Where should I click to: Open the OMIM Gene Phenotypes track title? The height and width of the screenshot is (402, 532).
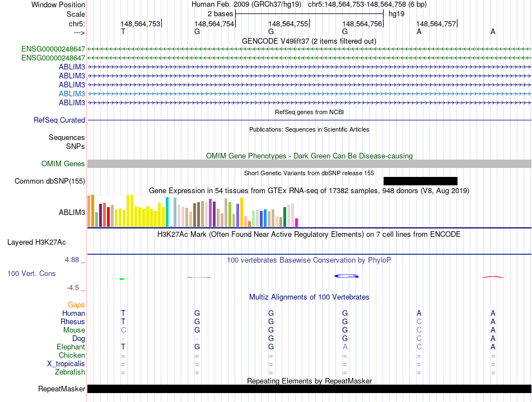tap(309, 156)
